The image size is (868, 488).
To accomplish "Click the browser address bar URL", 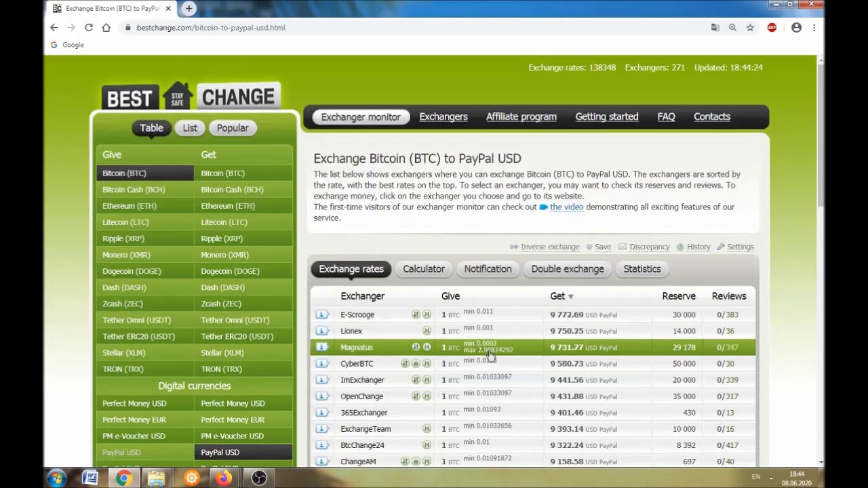I will [211, 28].
